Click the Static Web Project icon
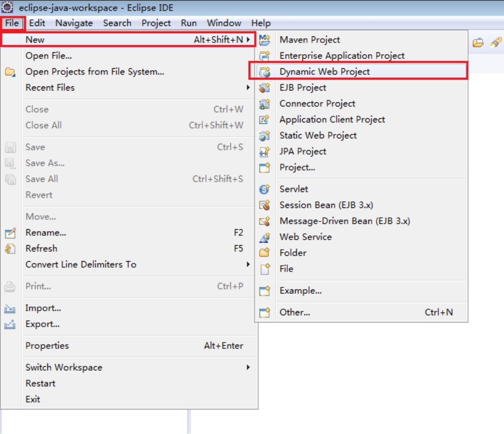Image resolution: width=504 pixels, height=434 pixels. (265, 136)
